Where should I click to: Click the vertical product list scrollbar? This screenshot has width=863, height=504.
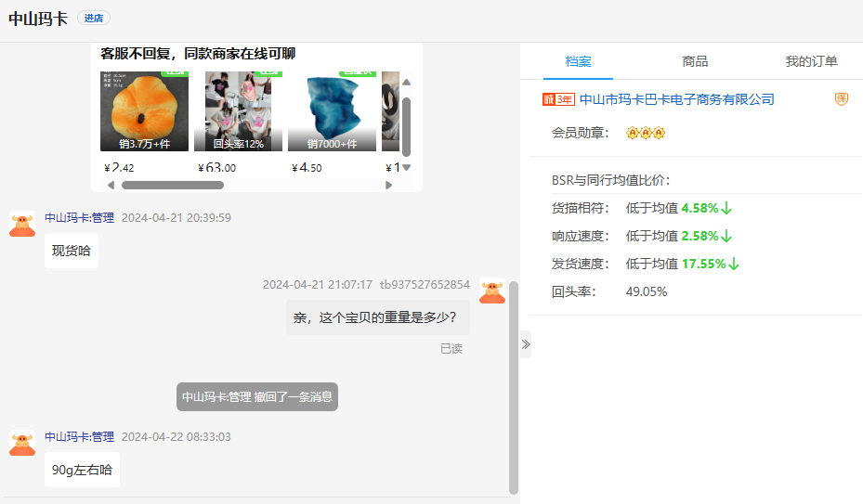(406, 127)
